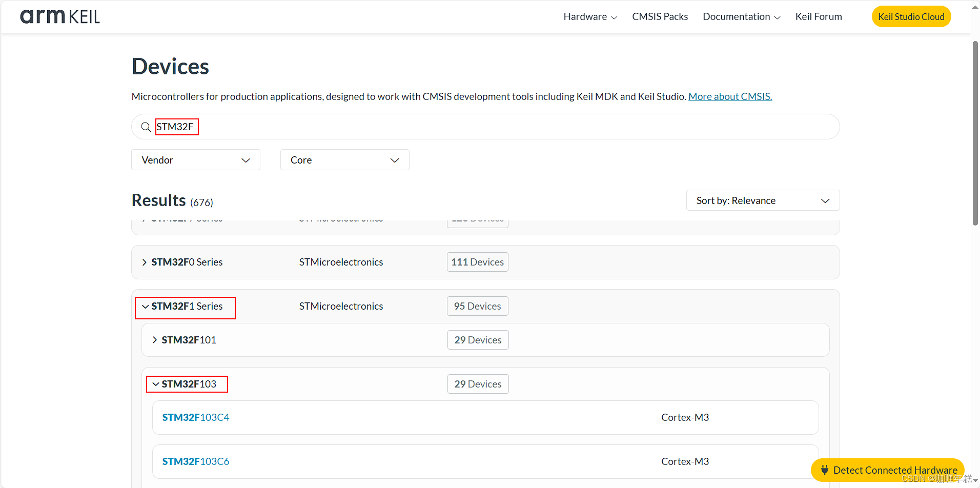Click the scrollbar down arrow

pyautogui.click(x=975, y=481)
